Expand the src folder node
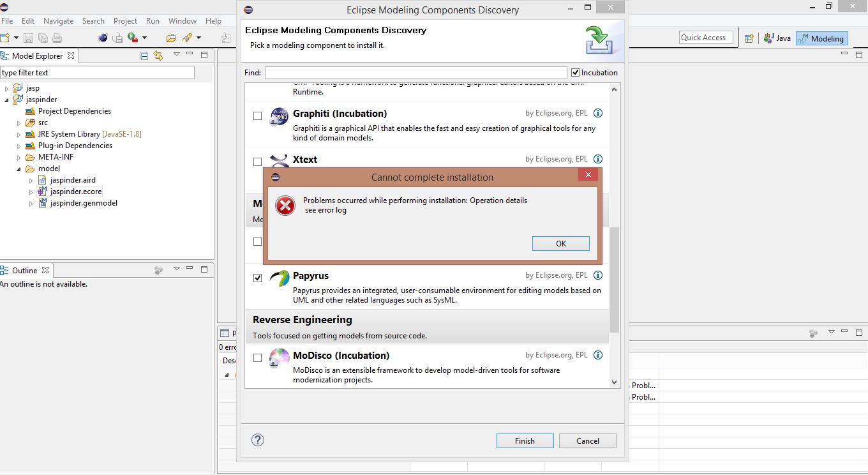This screenshot has height=475, width=868. [19, 123]
